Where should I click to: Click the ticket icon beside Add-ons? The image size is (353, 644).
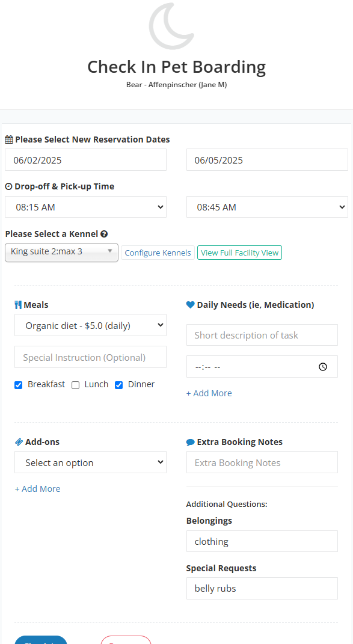[x=19, y=442]
